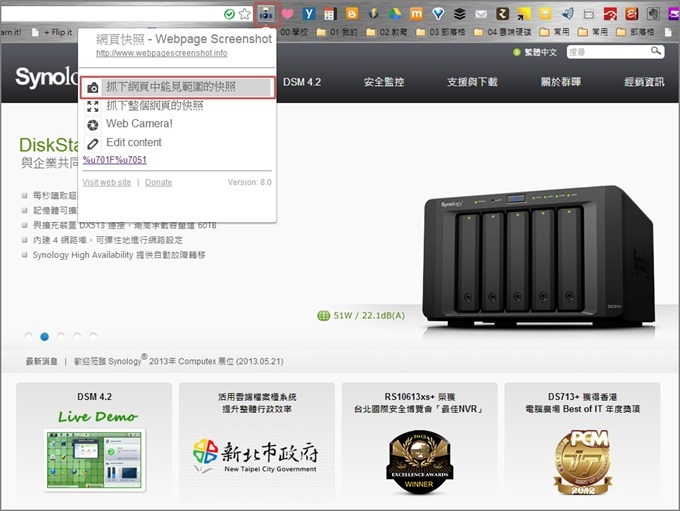Choose Web Camera! from the popup
This screenshot has height=511, width=680.
[139, 124]
